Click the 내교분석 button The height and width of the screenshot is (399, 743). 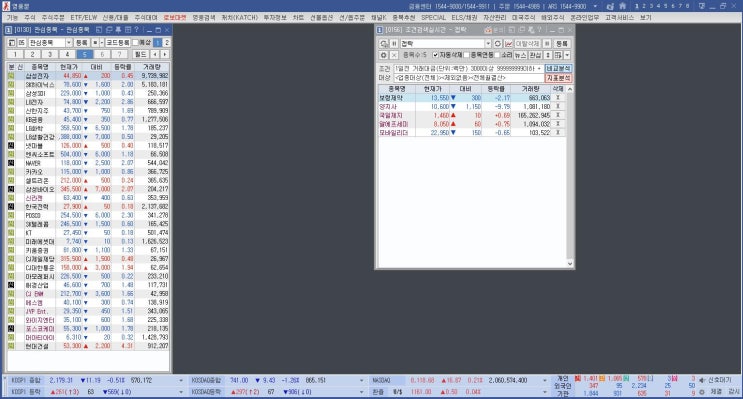pyautogui.click(x=558, y=69)
